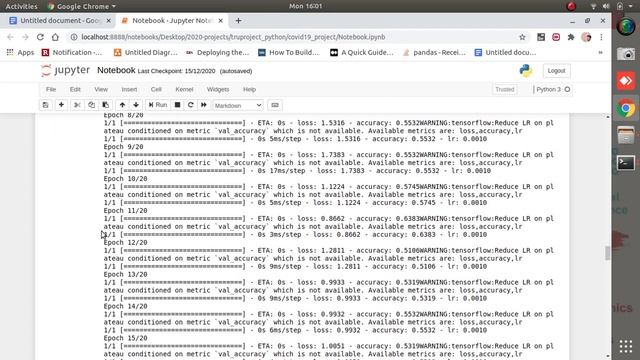
Task: Open the command palette keyboard icon
Action: pos(275,105)
